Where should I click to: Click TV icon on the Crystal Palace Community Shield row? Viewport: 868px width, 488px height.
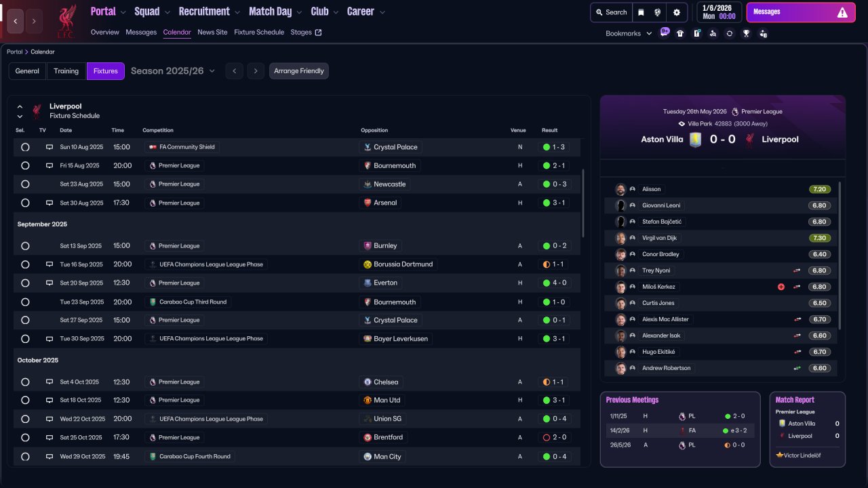pos(49,147)
